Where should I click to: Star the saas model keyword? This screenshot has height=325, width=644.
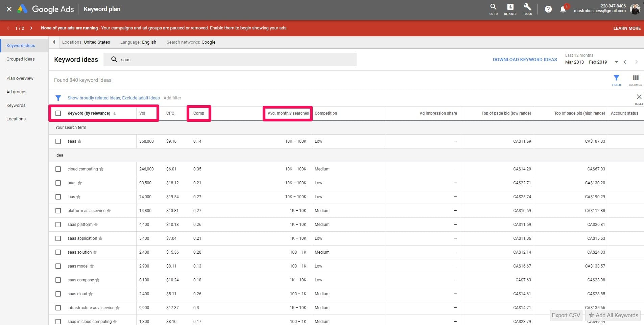(x=92, y=266)
